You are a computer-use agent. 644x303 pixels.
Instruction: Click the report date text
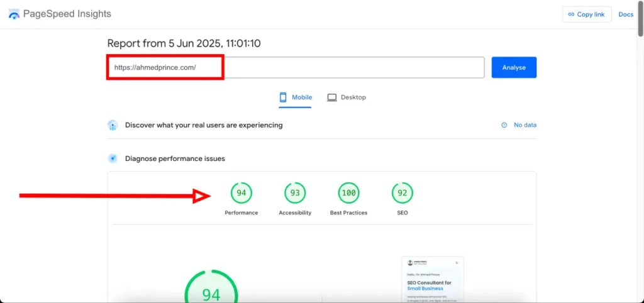tap(184, 43)
